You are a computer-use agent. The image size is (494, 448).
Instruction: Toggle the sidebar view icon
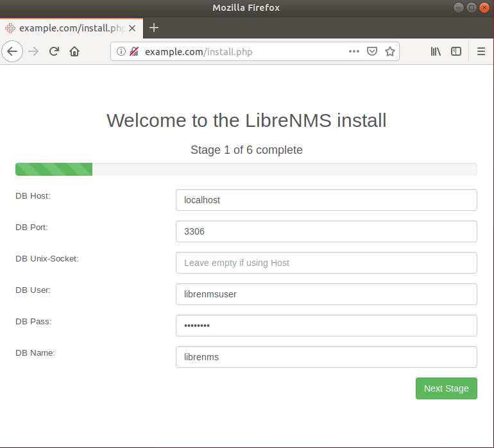(x=456, y=51)
